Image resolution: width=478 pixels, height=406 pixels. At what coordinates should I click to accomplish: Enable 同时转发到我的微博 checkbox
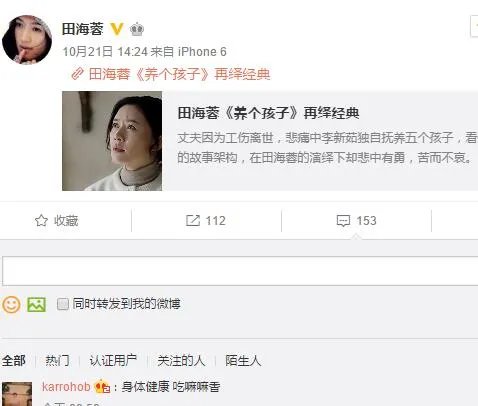tap(63, 304)
